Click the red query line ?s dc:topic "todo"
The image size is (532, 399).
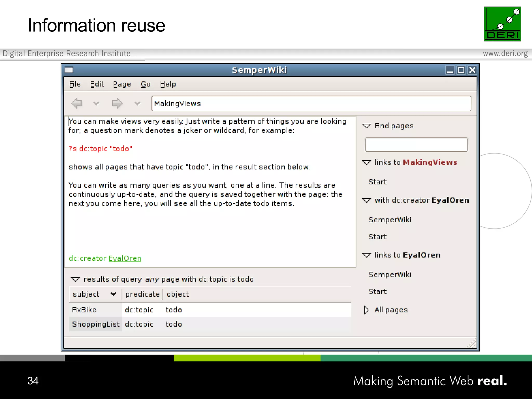click(x=100, y=149)
